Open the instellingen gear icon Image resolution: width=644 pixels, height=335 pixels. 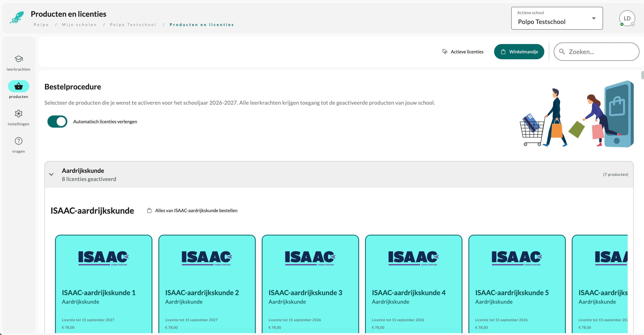tap(18, 114)
